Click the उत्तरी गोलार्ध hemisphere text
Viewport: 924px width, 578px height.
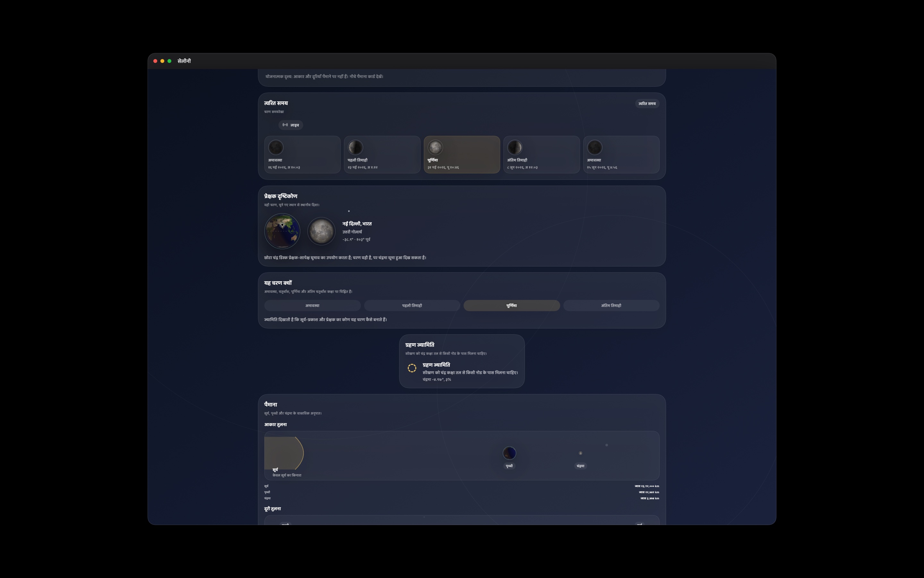352,232
